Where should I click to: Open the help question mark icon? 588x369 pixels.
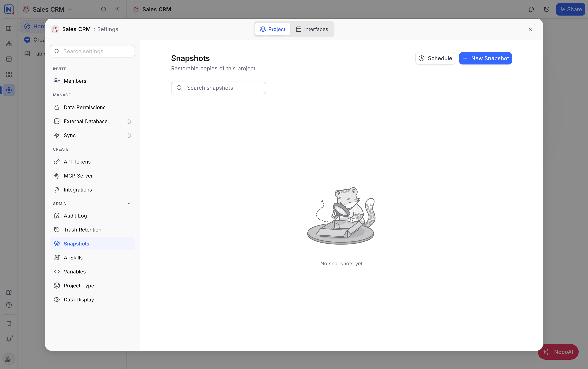(9, 305)
